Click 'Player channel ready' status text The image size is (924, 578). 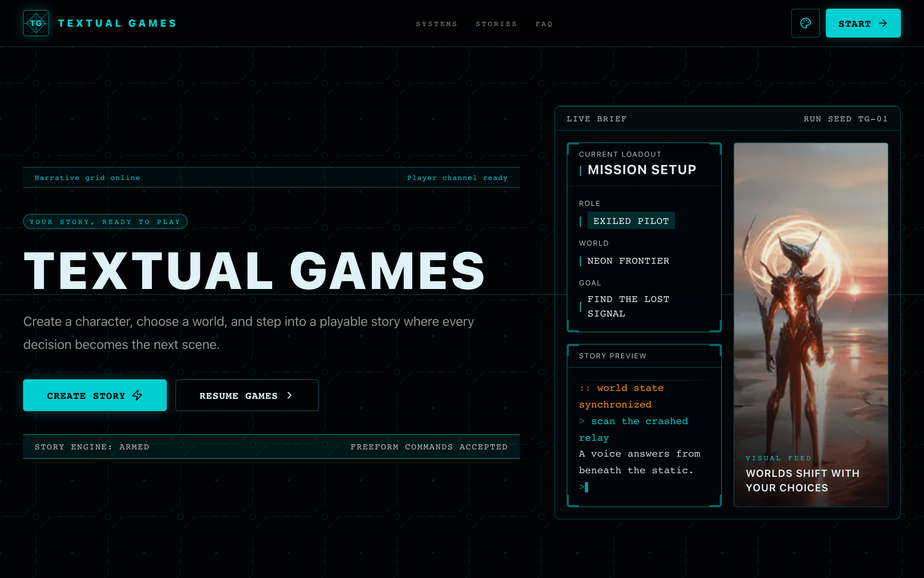(x=457, y=178)
